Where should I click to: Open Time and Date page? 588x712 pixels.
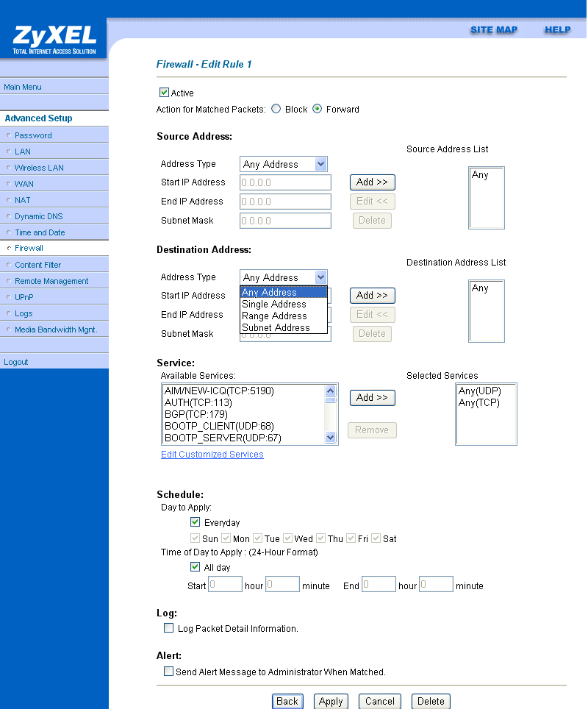(x=40, y=232)
